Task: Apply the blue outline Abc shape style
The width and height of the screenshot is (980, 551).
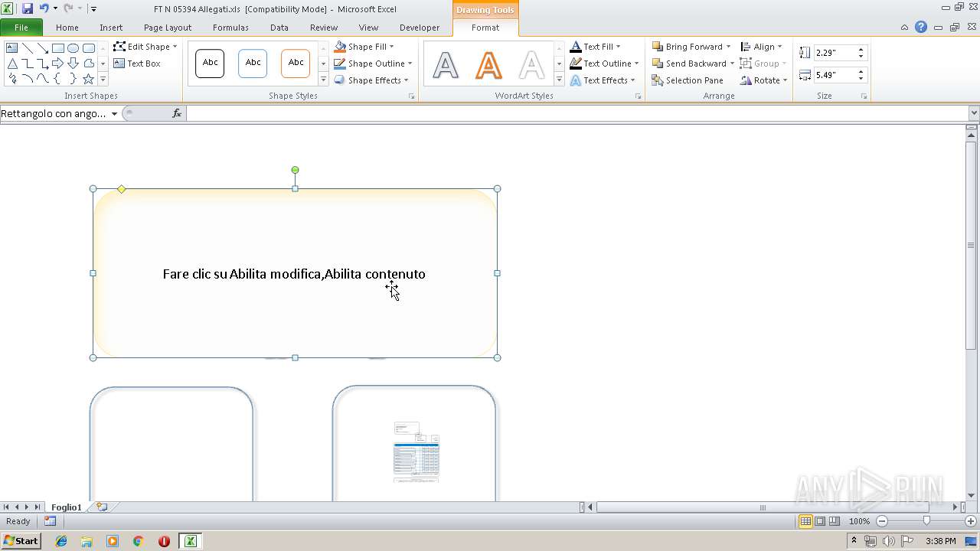Action: 253,64
